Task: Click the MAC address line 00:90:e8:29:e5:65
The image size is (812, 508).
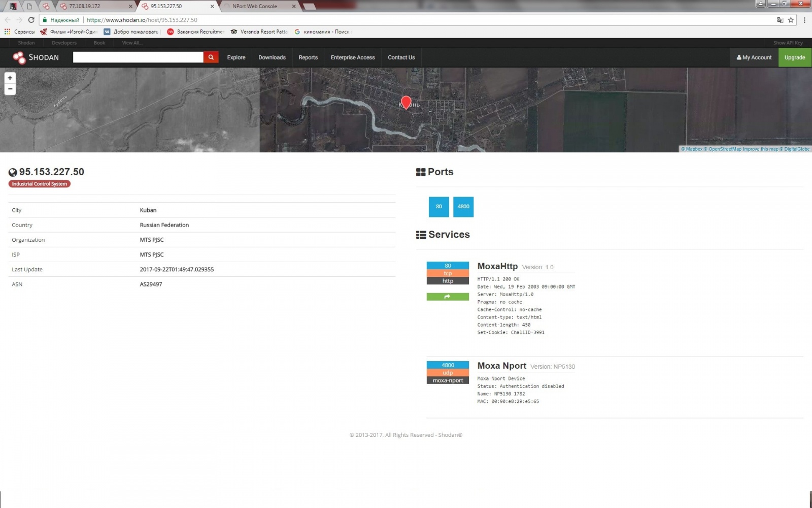Action: click(x=508, y=401)
